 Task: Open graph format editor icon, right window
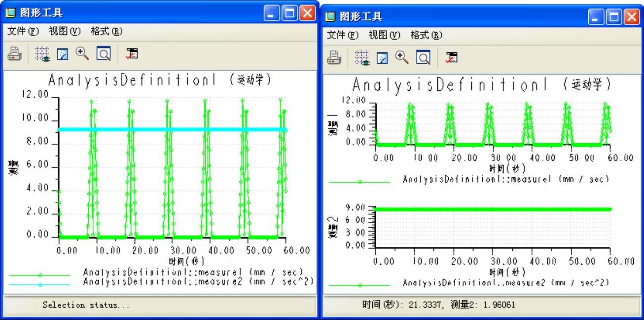[x=383, y=58]
